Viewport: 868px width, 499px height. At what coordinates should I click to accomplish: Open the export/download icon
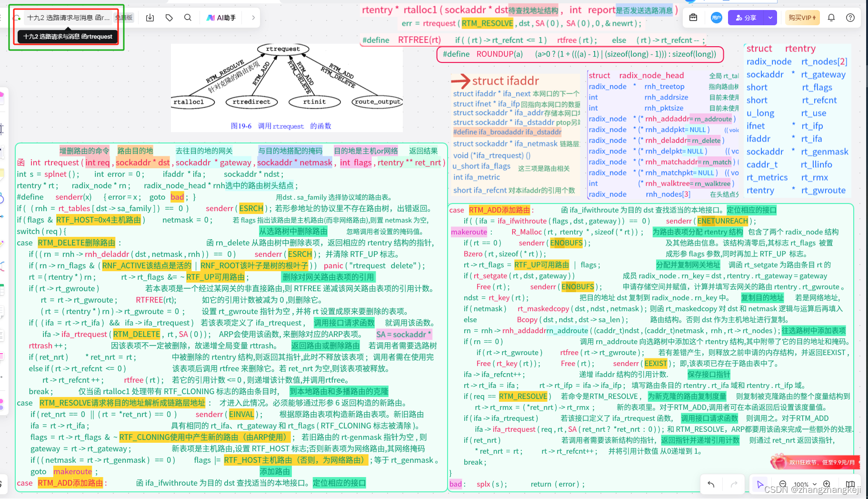pos(150,18)
